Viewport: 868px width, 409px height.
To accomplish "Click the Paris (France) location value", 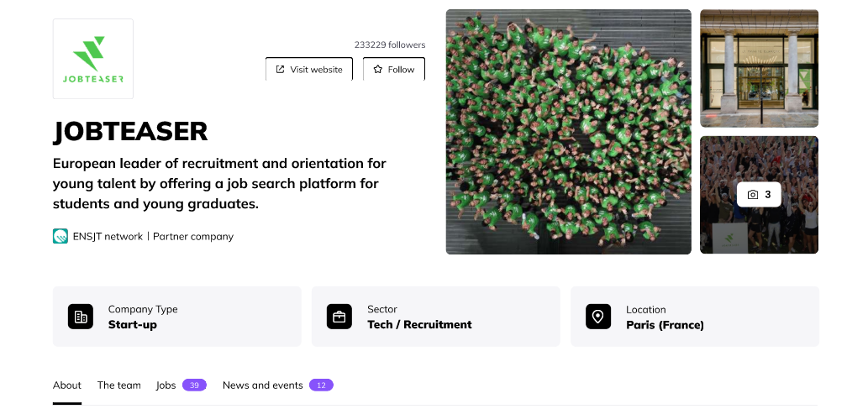I will pyautogui.click(x=665, y=325).
